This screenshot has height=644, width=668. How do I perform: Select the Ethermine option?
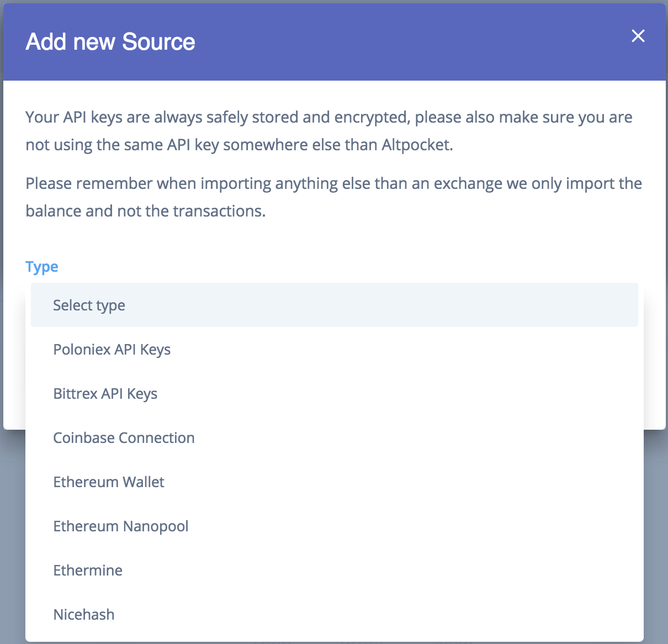(x=88, y=571)
